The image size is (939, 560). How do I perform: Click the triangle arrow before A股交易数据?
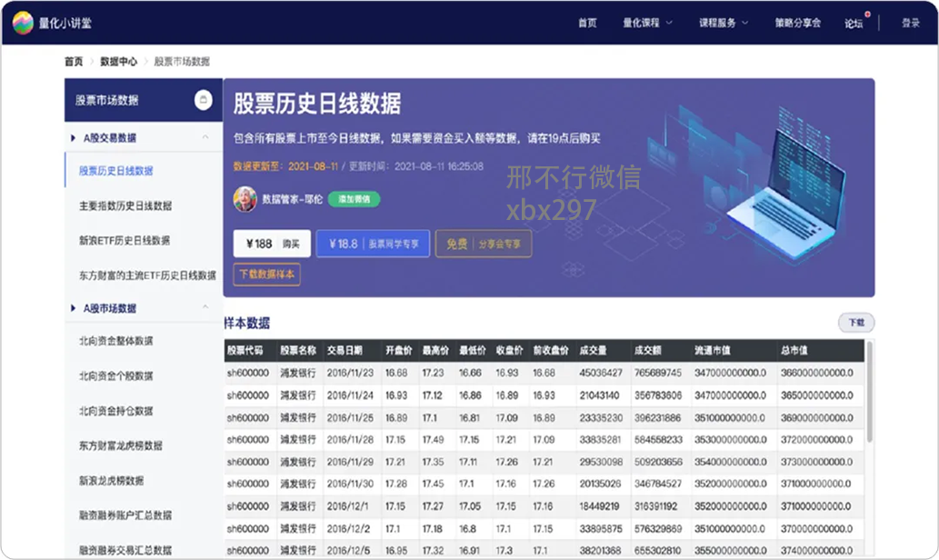[73, 138]
